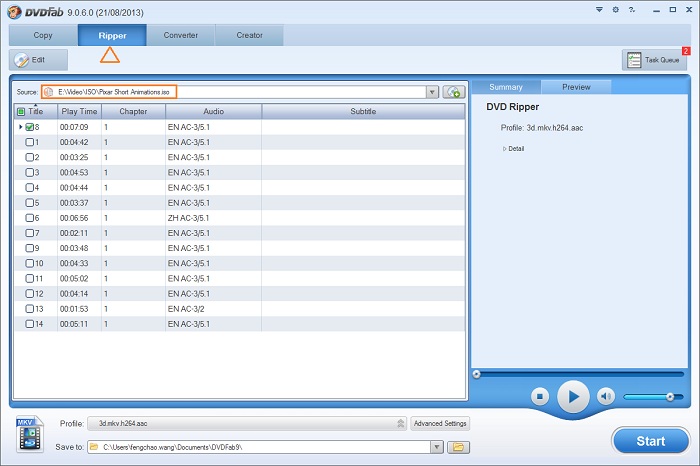The image size is (700, 466).
Task: Check title 10 checkbox
Action: click(x=29, y=263)
